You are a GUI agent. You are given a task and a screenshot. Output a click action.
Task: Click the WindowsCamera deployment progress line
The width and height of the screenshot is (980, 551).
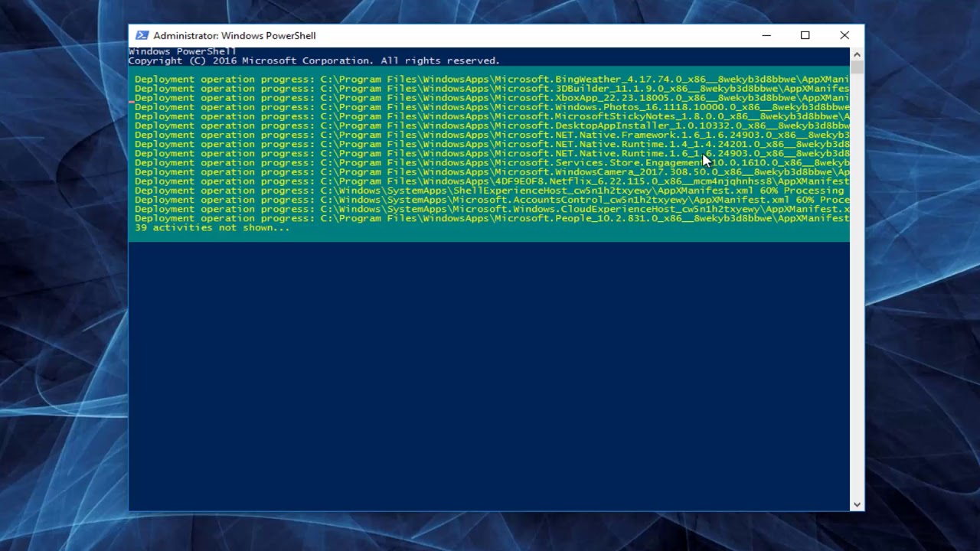[x=492, y=172]
